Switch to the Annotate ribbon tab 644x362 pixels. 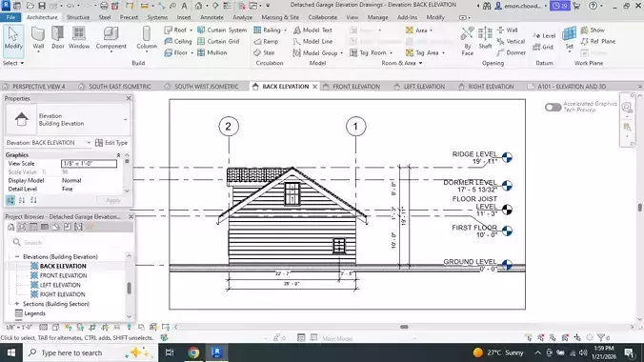pos(211,17)
